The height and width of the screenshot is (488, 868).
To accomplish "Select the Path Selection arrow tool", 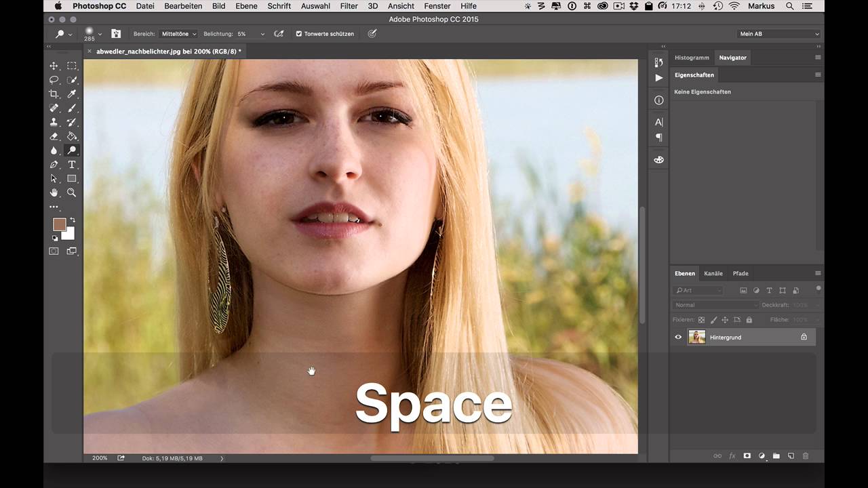I will coord(54,179).
